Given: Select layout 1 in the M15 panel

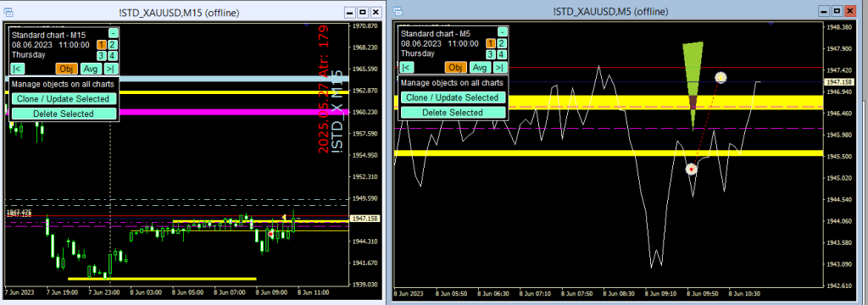Looking at the screenshot, I should pyautogui.click(x=102, y=44).
